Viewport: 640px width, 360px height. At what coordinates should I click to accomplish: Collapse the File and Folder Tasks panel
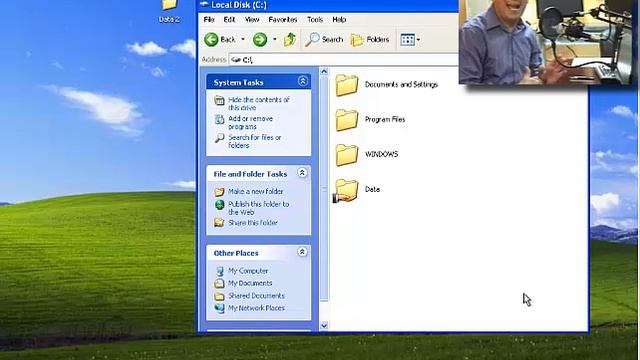click(302, 173)
